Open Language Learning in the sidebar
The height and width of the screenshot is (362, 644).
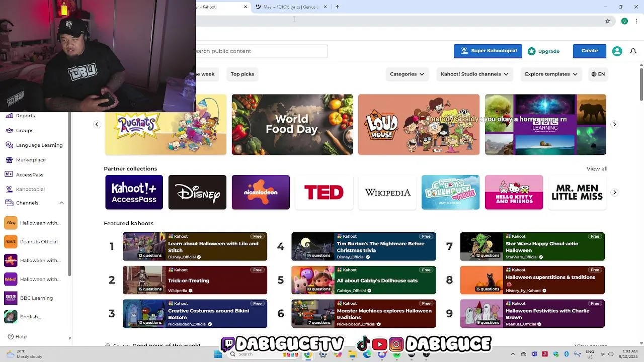coord(39,145)
